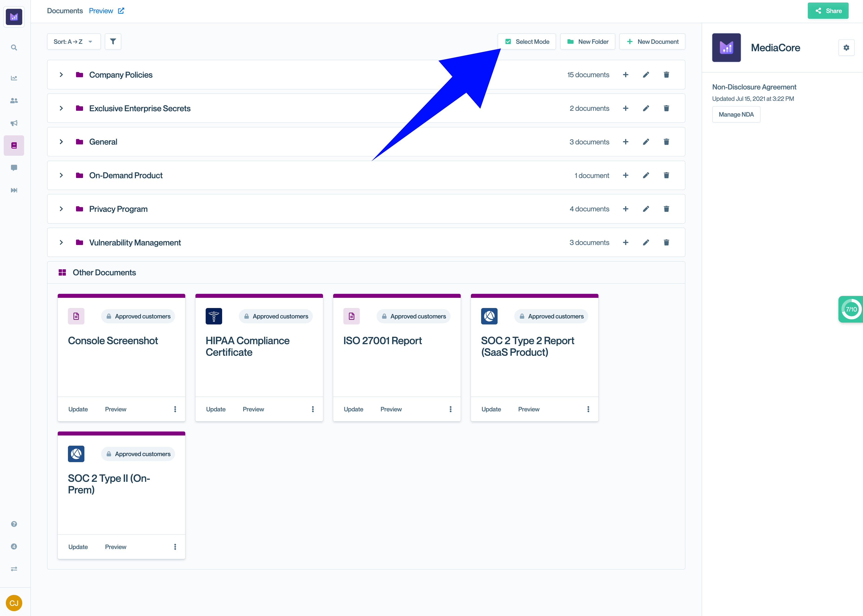Click the Manage NDA button
The height and width of the screenshot is (616, 863).
click(736, 114)
